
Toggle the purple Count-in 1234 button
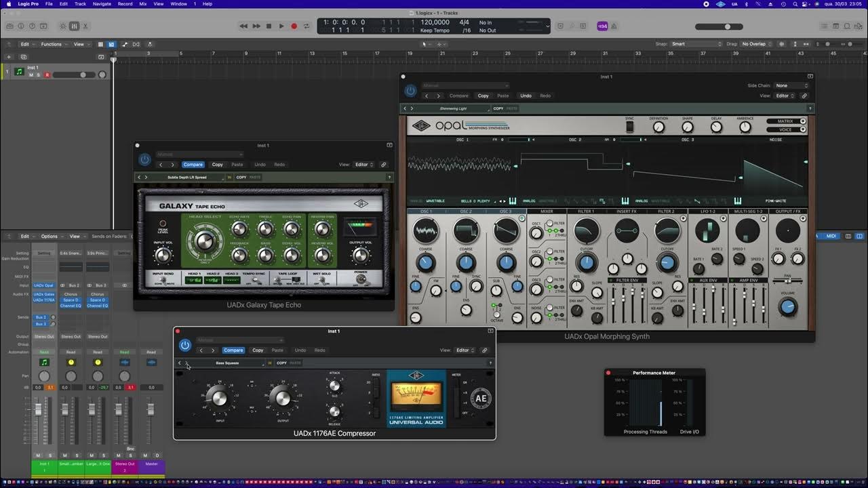pyautogui.click(x=602, y=26)
